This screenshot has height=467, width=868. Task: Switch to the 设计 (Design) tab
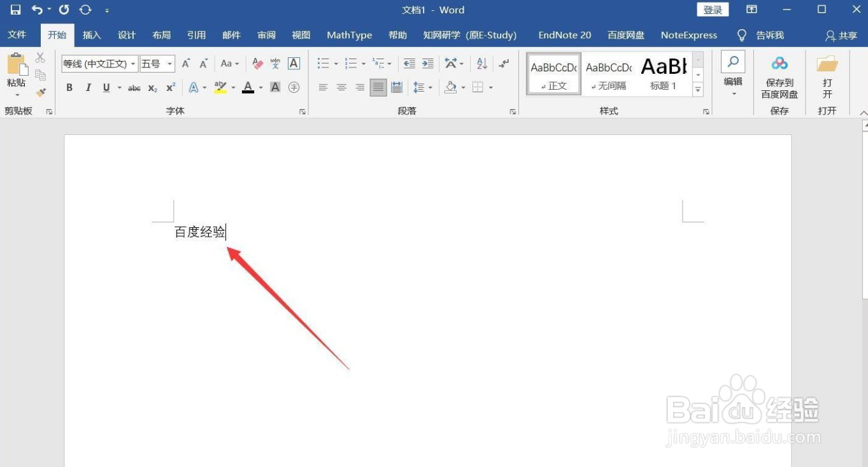pos(127,35)
